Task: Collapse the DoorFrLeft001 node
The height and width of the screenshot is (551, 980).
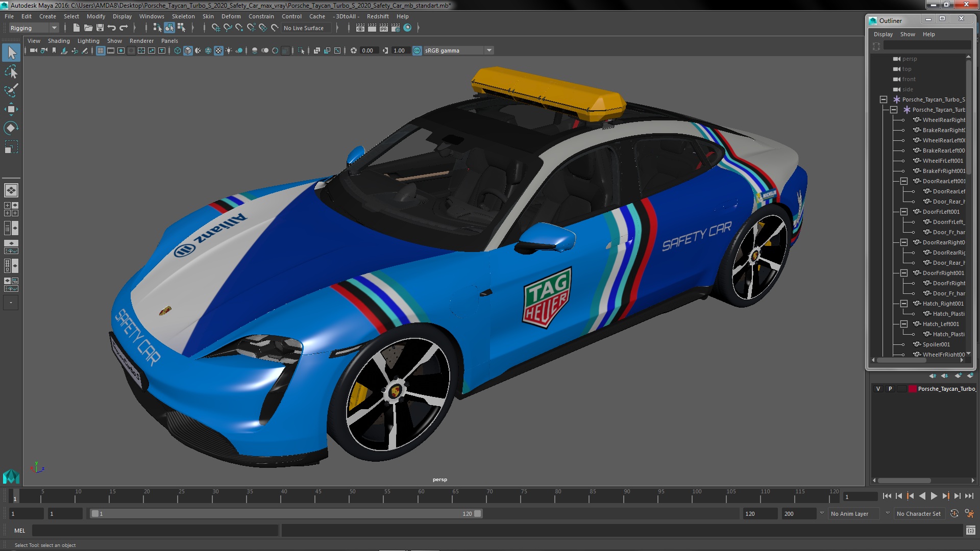Action: click(904, 212)
